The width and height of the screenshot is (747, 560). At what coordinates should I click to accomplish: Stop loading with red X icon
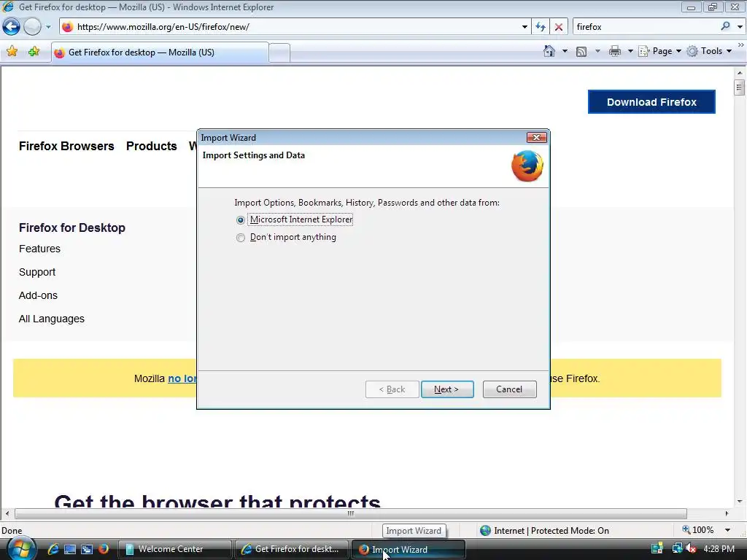pos(558,27)
